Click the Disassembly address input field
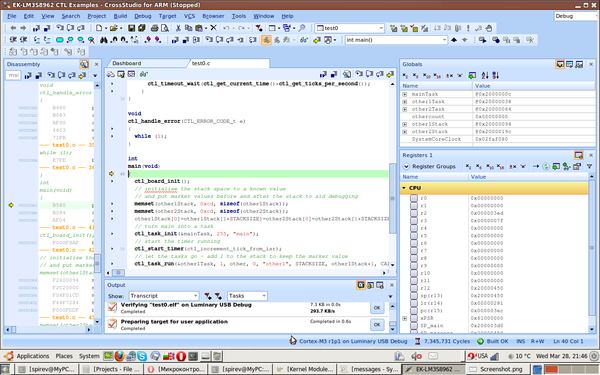 [13, 75]
